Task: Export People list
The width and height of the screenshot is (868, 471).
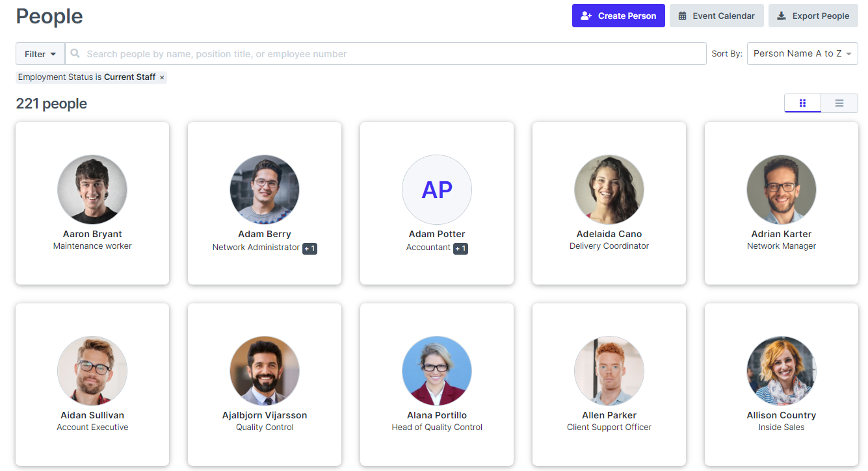Action: coord(813,16)
